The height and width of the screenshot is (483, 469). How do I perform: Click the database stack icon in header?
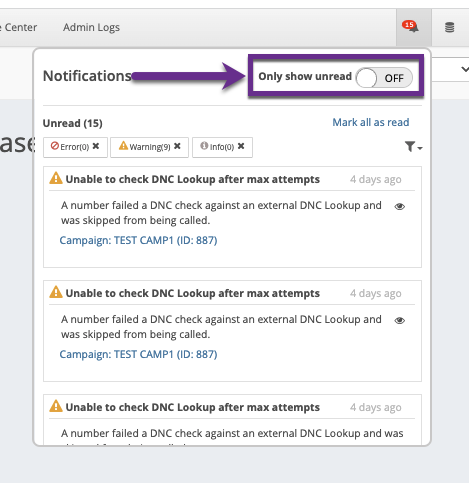click(x=449, y=27)
